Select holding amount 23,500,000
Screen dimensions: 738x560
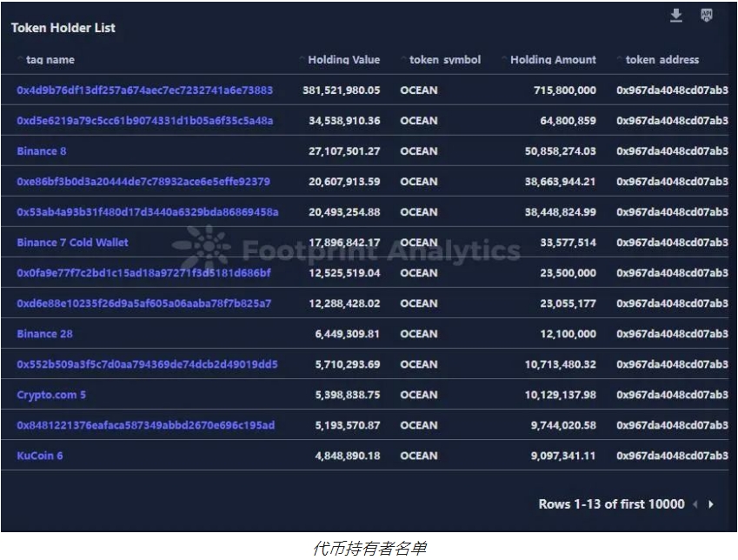click(x=568, y=273)
